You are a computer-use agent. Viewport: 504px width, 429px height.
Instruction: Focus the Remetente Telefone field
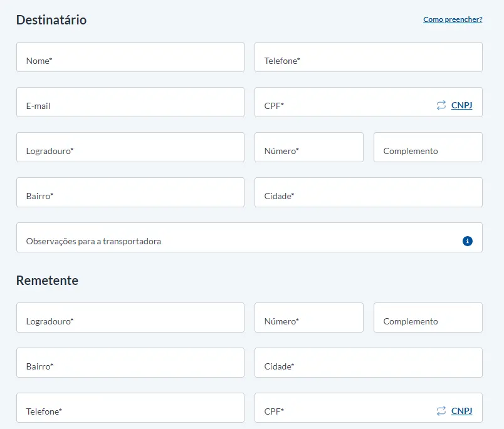130,408
